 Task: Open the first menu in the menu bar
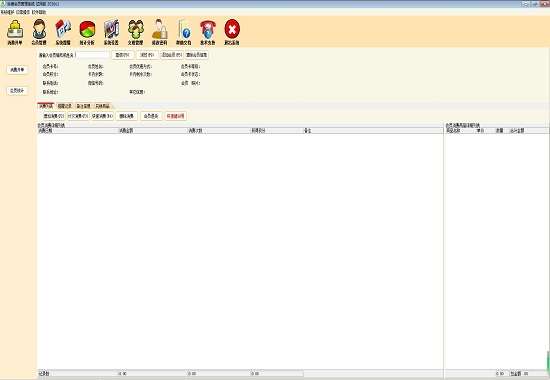click(7, 12)
